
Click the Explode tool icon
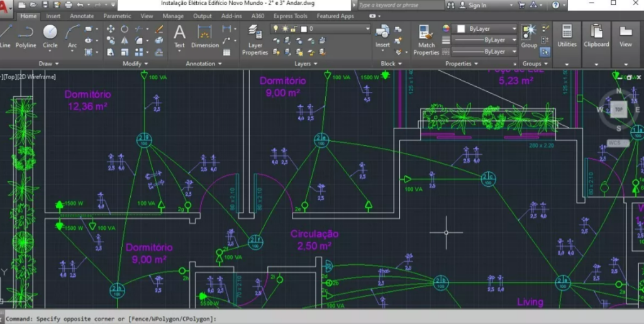click(159, 40)
